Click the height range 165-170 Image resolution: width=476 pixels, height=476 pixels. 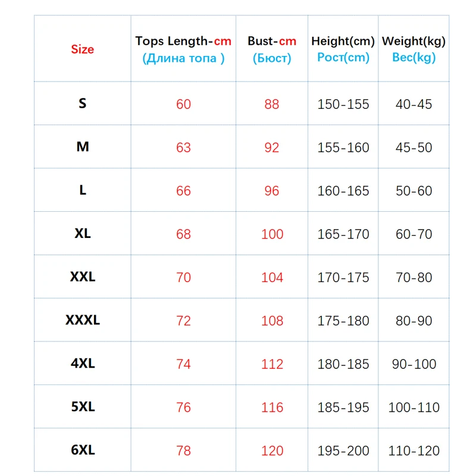point(343,234)
